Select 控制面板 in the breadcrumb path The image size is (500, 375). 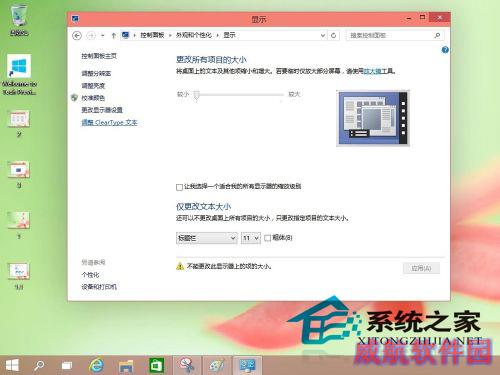pyautogui.click(x=152, y=35)
